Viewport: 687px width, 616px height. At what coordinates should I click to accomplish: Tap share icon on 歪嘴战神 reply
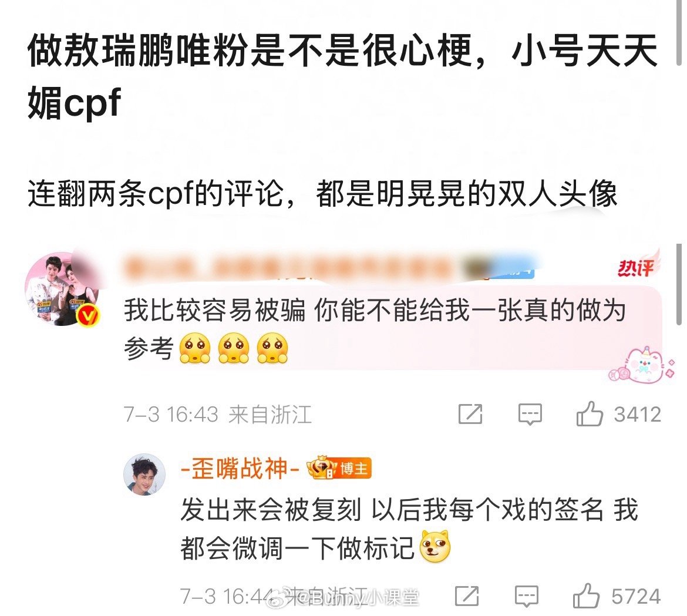pos(467,596)
